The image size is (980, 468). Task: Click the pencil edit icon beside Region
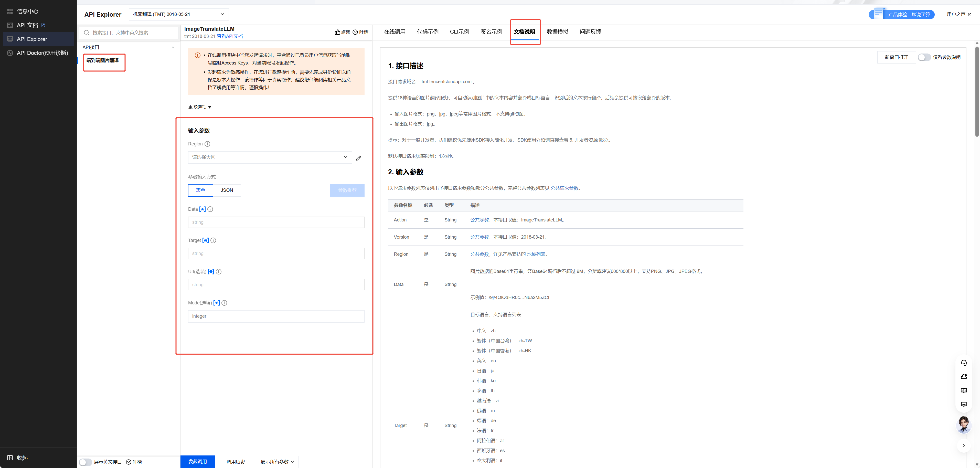click(358, 158)
